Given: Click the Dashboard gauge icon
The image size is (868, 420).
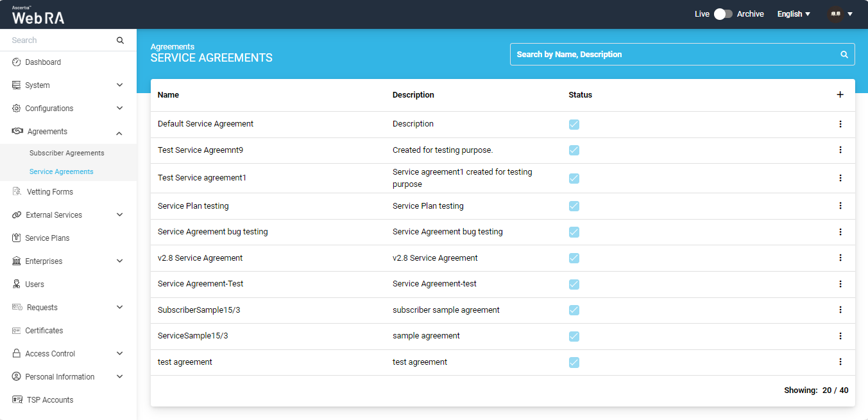Looking at the screenshot, I should (x=17, y=62).
